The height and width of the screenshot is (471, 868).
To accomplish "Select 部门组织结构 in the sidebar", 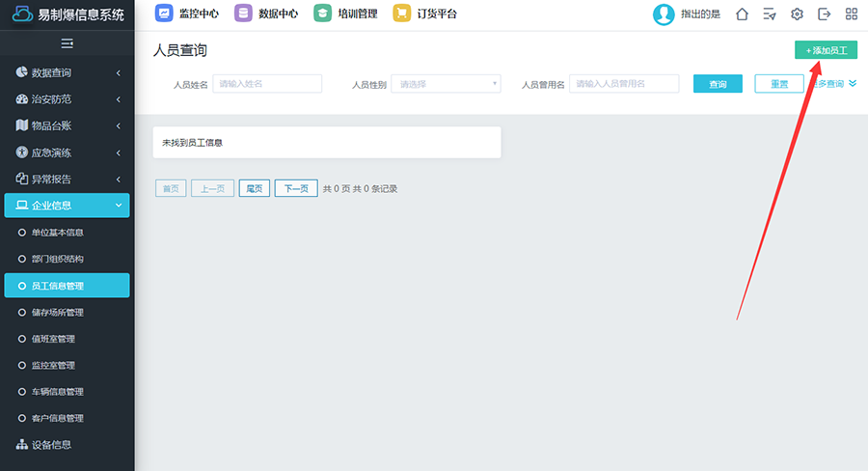I will tap(57, 259).
